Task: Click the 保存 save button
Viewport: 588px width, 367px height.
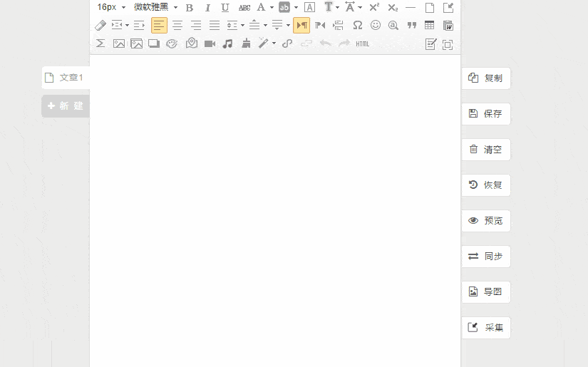Action: click(486, 114)
